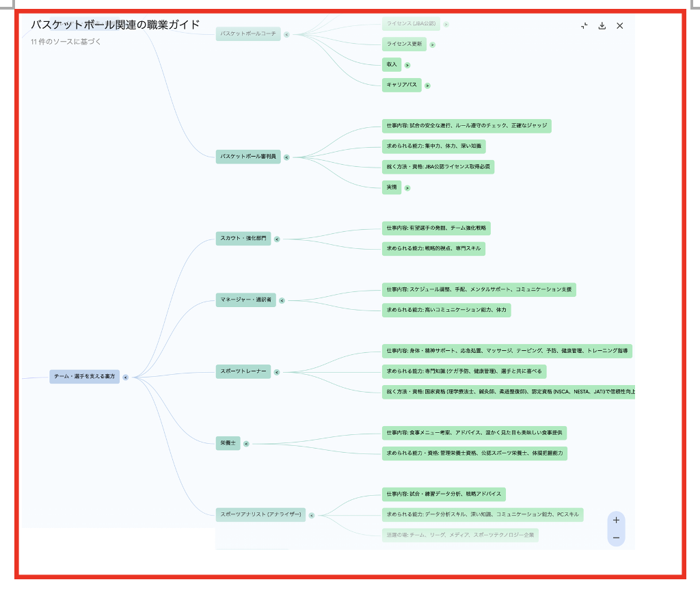
Task: Zoom out with the minus button
Action: (616, 538)
